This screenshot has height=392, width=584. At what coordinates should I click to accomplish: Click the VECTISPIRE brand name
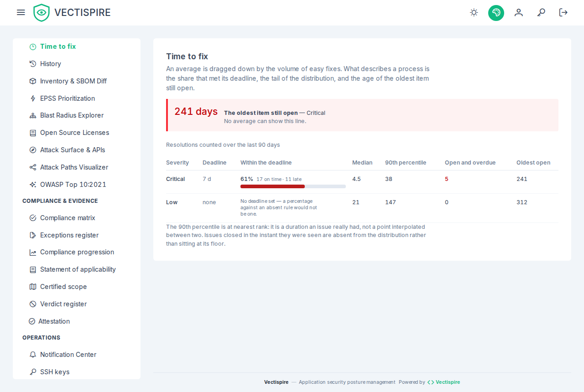(83, 13)
